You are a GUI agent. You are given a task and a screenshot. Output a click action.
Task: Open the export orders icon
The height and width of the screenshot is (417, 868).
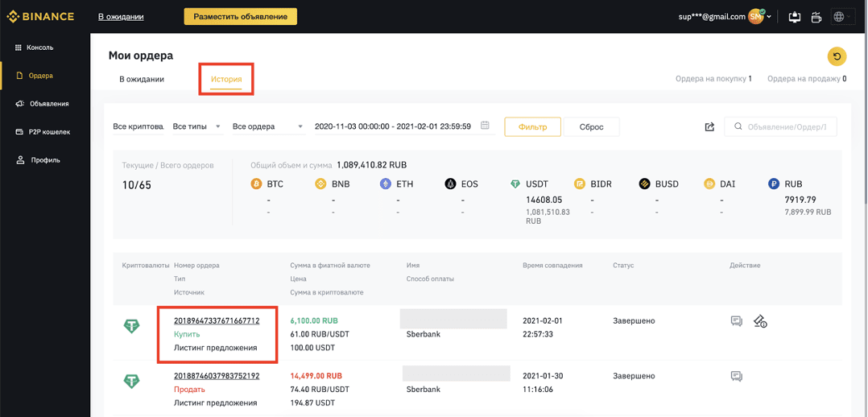click(709, 127)
